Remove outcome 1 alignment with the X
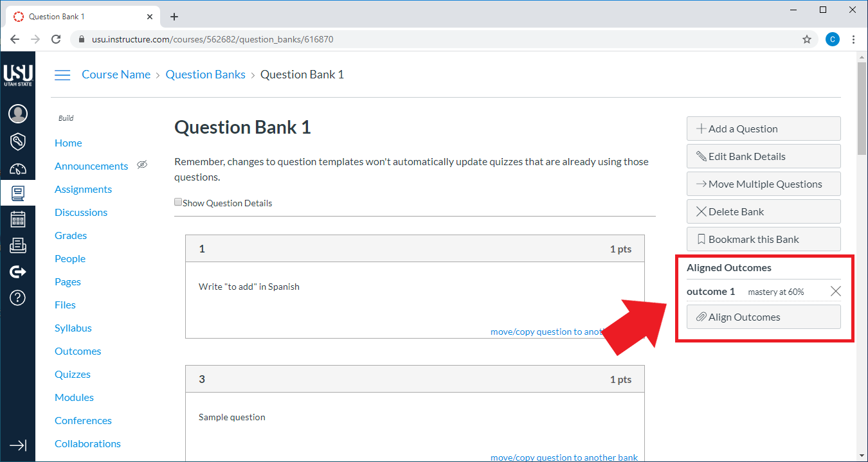The width and height of the screenshot is (868, 462). [835, 292]
